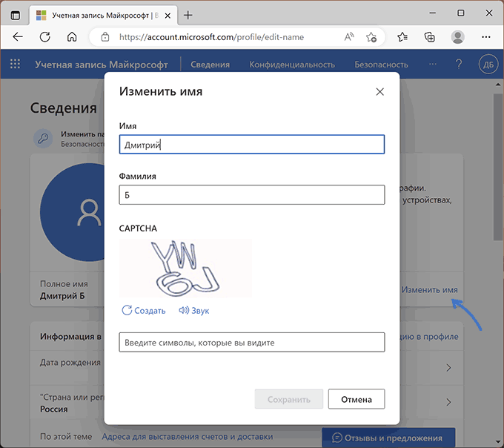
Task: Focus the captcha characters input field
Action: [252, 342]
